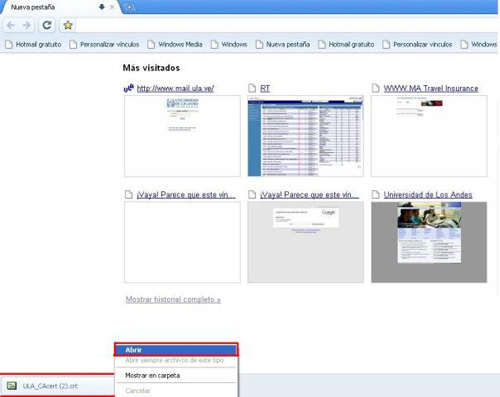This screenshot has width=500, height=397.
Task: Open Windows Media bookmark
Action: (175, 44)
